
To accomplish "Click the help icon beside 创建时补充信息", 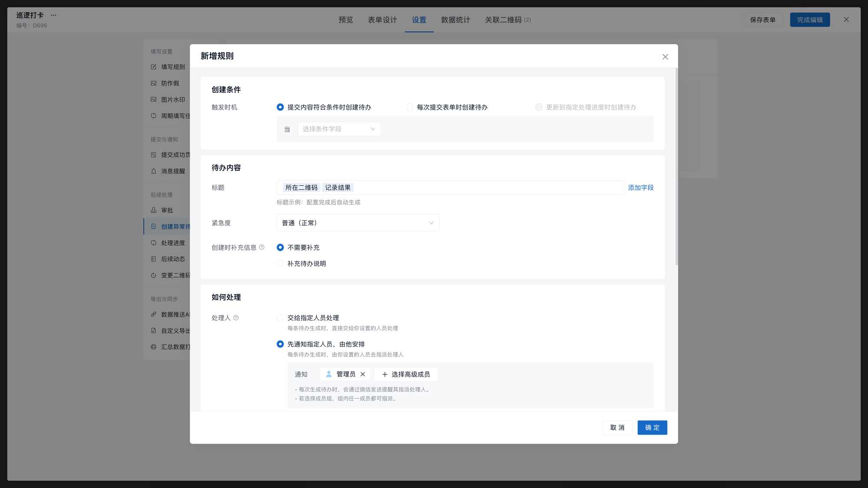I will [x=262, y=247].
